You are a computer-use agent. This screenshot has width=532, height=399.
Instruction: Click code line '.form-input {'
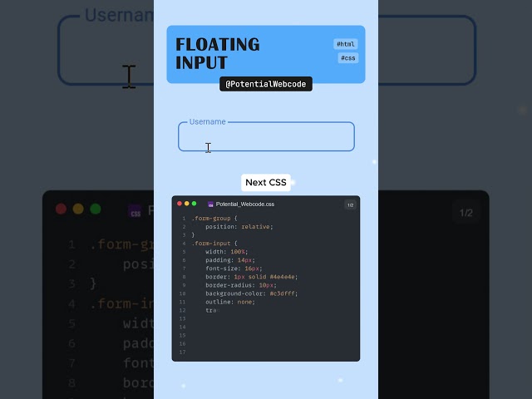[214, 244]
